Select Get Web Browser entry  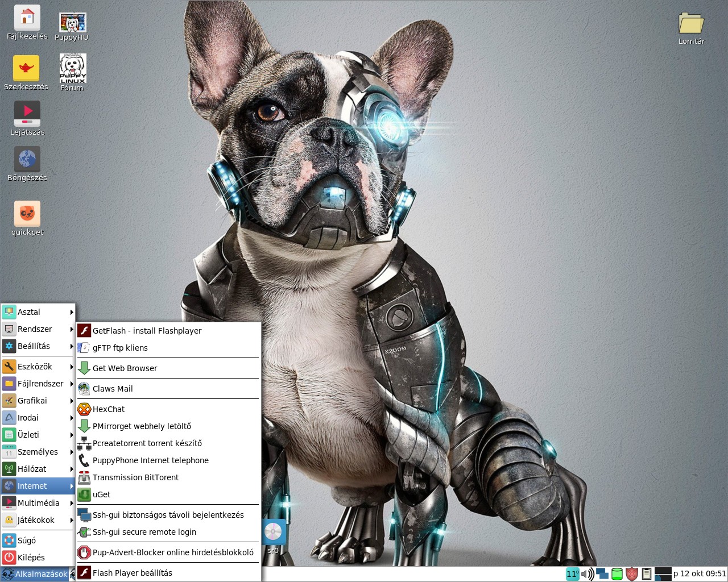click(x=169, y=368)
